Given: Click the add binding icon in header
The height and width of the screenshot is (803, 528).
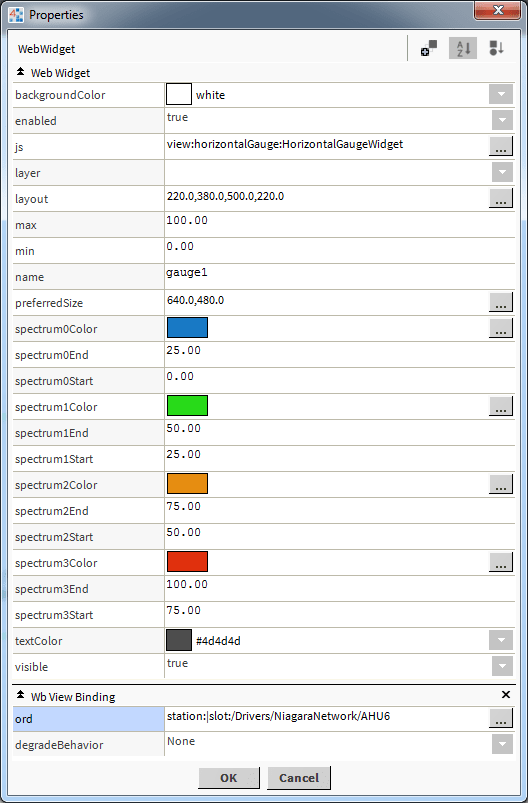Looking at the screenshot, I should coord(428,49).
